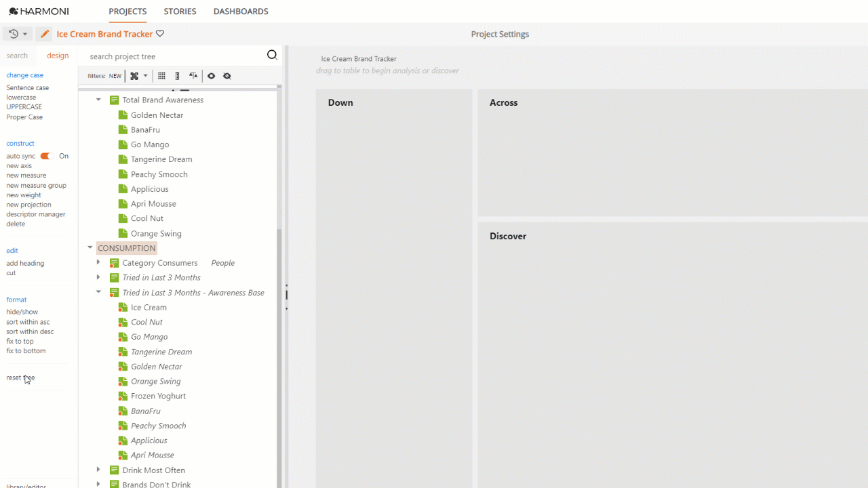Apply Sentence case
Image resolution: width=868 pixels, height=488 pixels.
(x=28, y=87)
